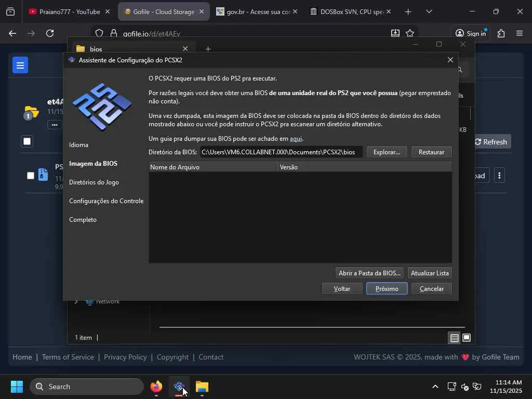Open Firefox View recent browsing icon
This screenshot has height=399, width=532.
(10, 11)
